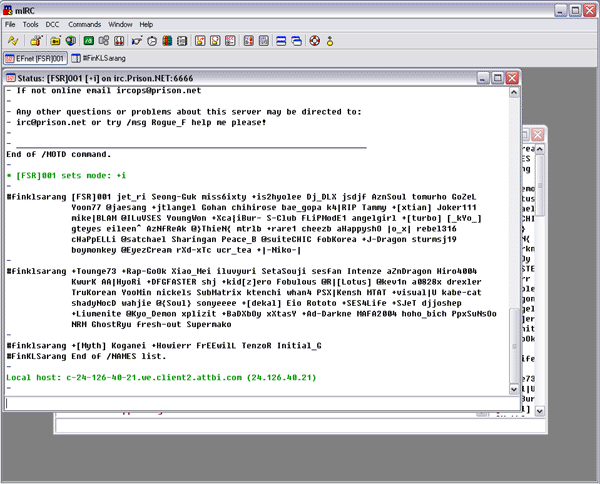Open the About mIRC yellow figure icon

coord(330,41)
